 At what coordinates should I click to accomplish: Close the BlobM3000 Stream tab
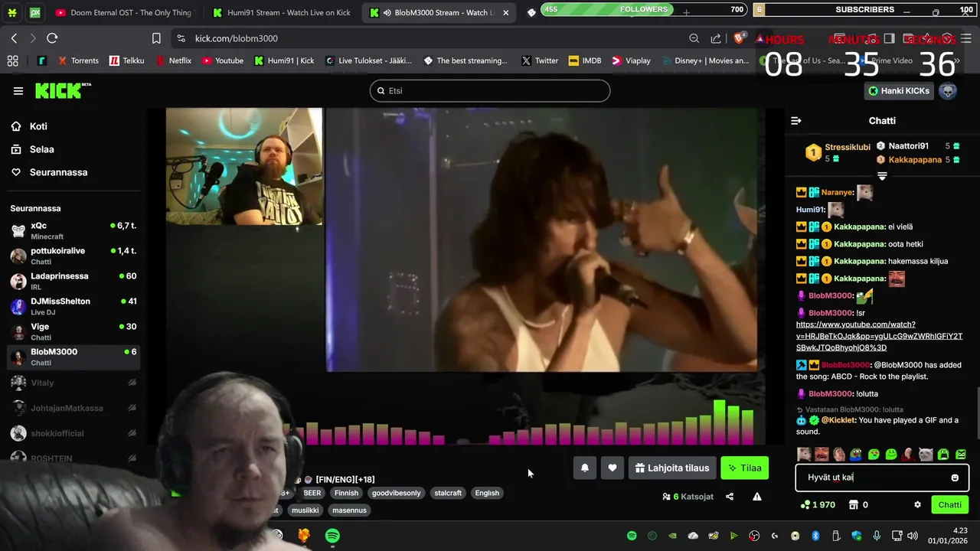pyautogui.click(x=505, y=13)
